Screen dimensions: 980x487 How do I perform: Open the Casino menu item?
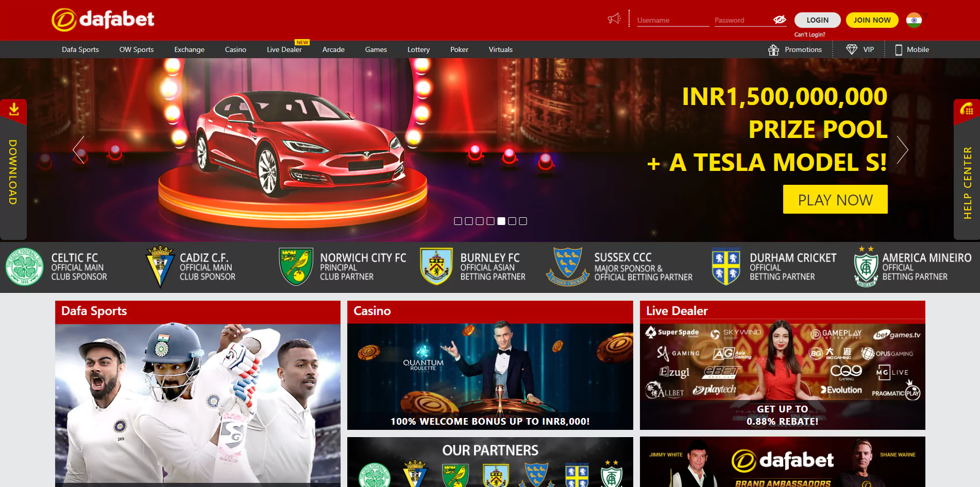[235, 49]
